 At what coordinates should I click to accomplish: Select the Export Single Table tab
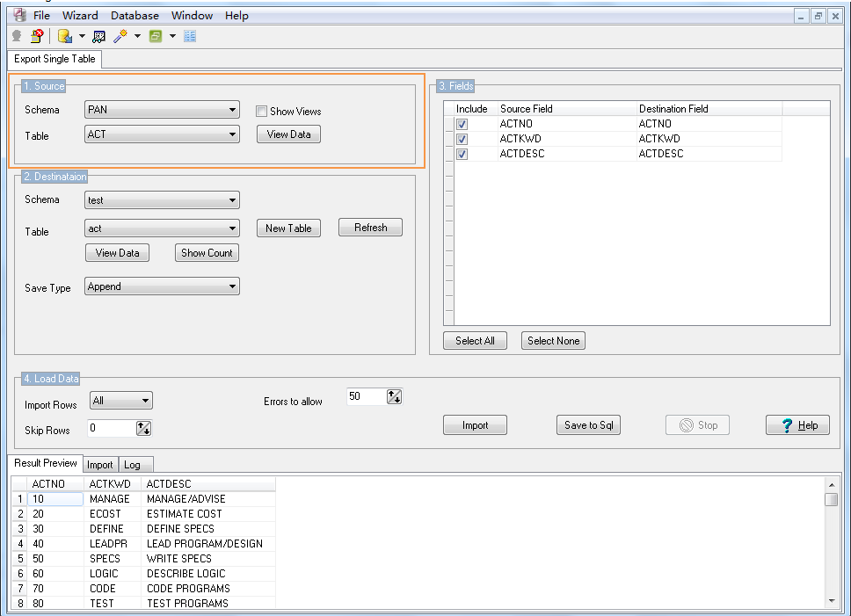[x=55, y=59]
